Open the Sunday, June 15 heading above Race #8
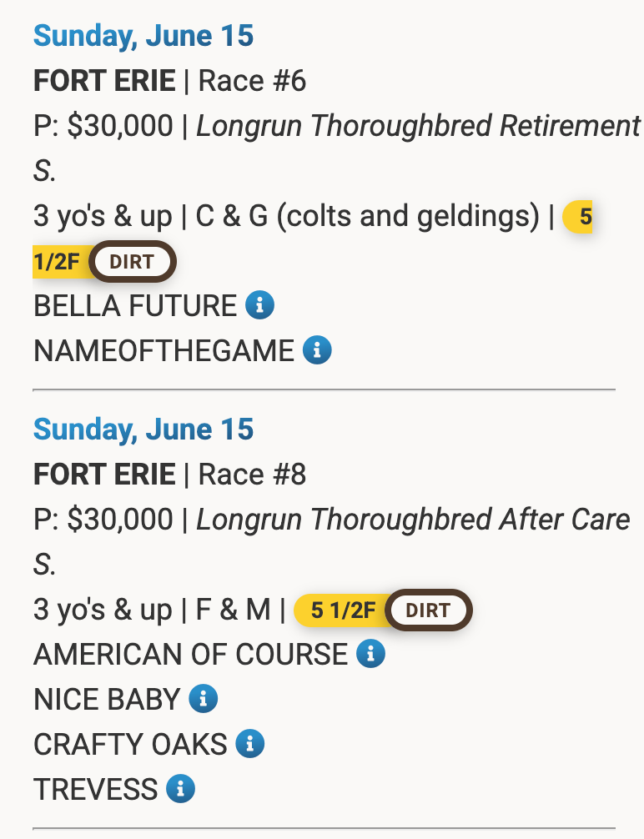Viewport: 644px width, 839px height. pos(143,430)
